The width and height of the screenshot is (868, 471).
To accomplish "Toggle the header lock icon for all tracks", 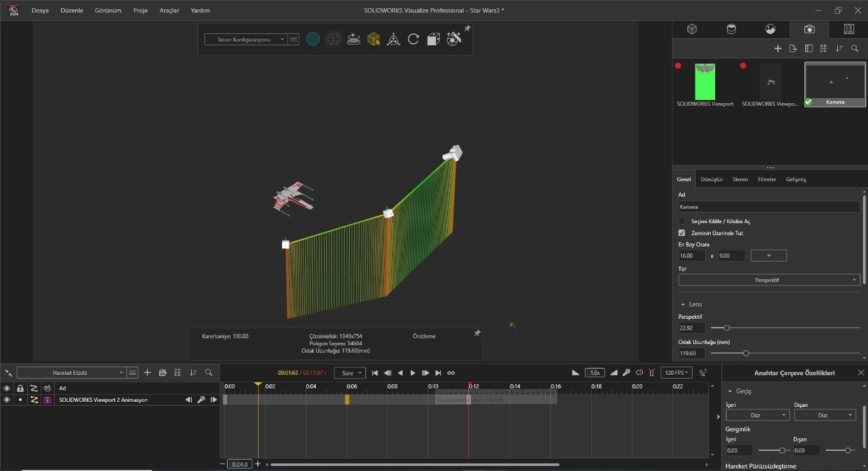I will coord(20,388).
